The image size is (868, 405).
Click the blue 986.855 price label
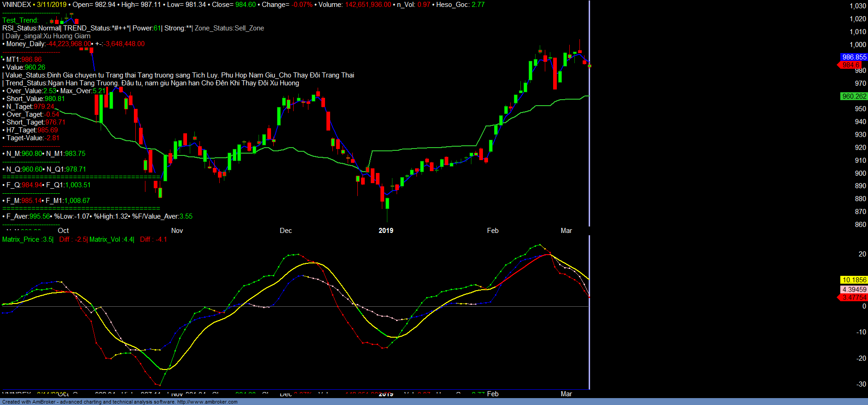[854, 57]
